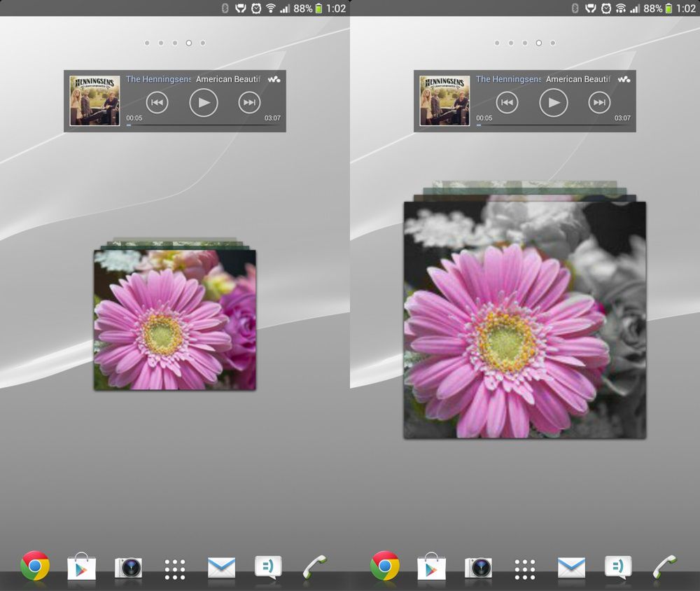Open Chrome in the right screen dock

coord(385,566)
